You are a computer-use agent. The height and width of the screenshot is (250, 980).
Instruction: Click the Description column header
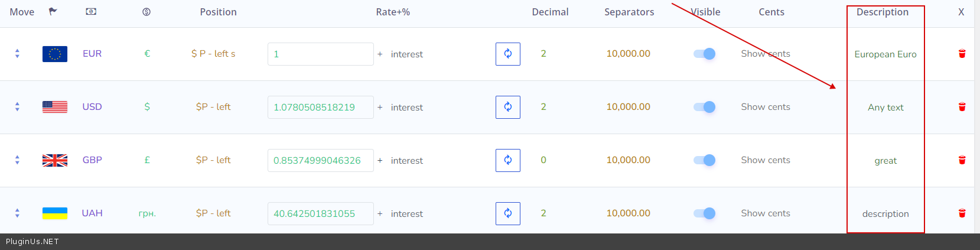coord(883,12)
